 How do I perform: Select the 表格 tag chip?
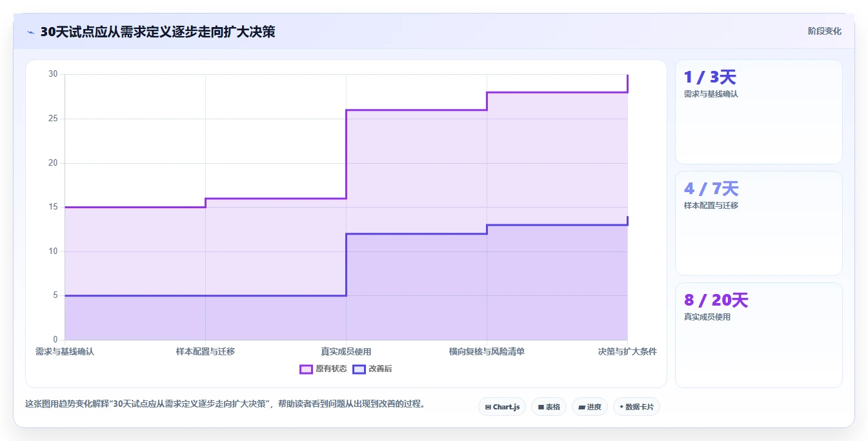[549, 407]
